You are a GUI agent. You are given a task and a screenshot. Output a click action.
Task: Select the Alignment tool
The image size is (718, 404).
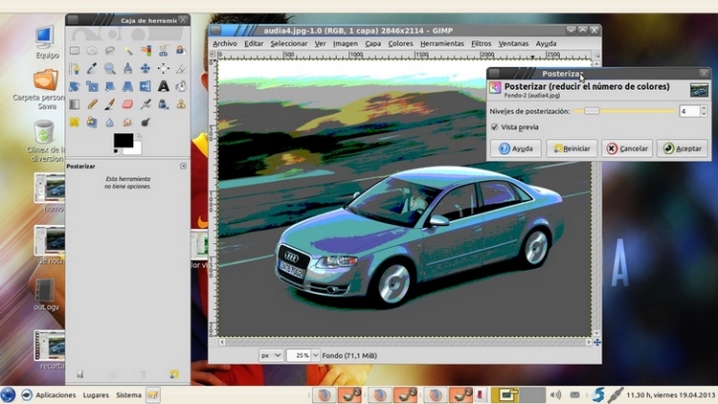[163, 68]
